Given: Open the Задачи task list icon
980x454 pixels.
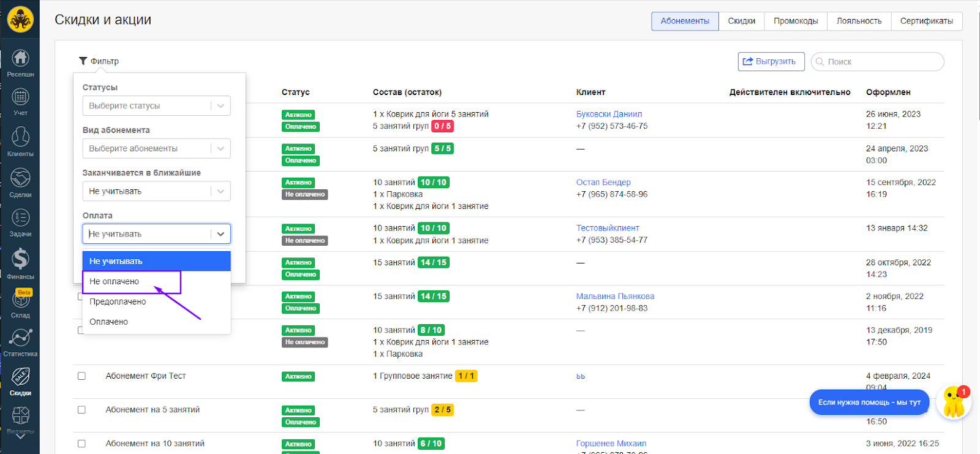Looking at the screenshot, I should pos(20,222).
